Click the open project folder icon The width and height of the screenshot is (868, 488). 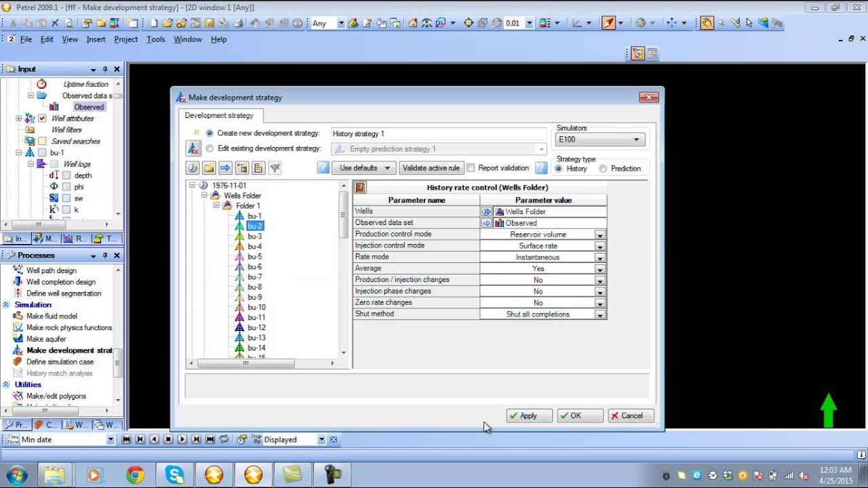pos(168,23)
